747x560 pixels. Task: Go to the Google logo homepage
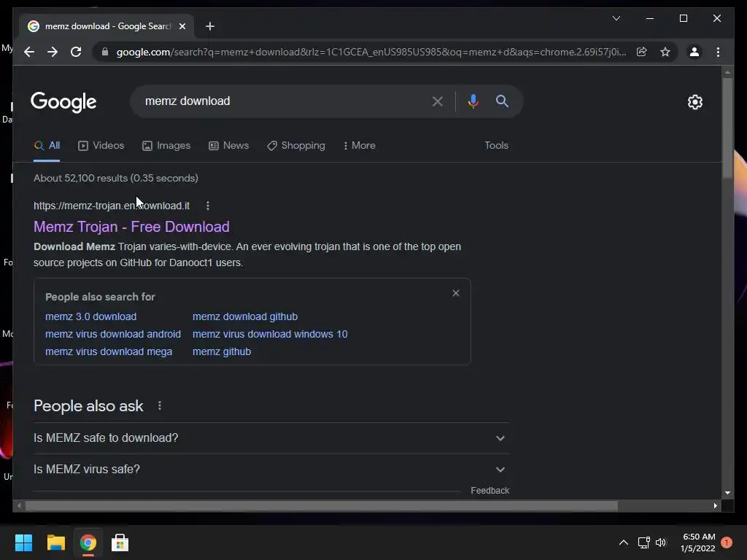[x=63, y=101]
